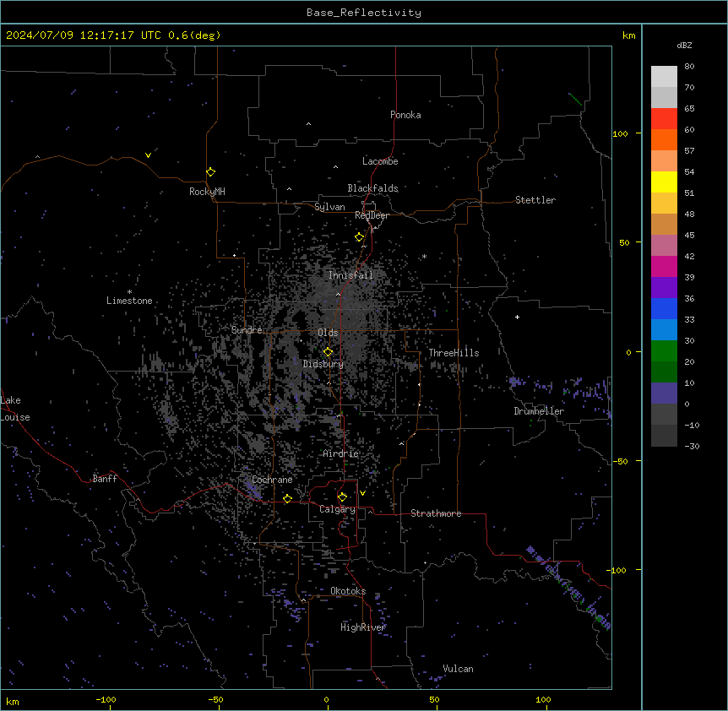The height and width of the screenshot is (711, 728).
Task: Click the yellow marker inside Calgary boundary
Action: 342,497
